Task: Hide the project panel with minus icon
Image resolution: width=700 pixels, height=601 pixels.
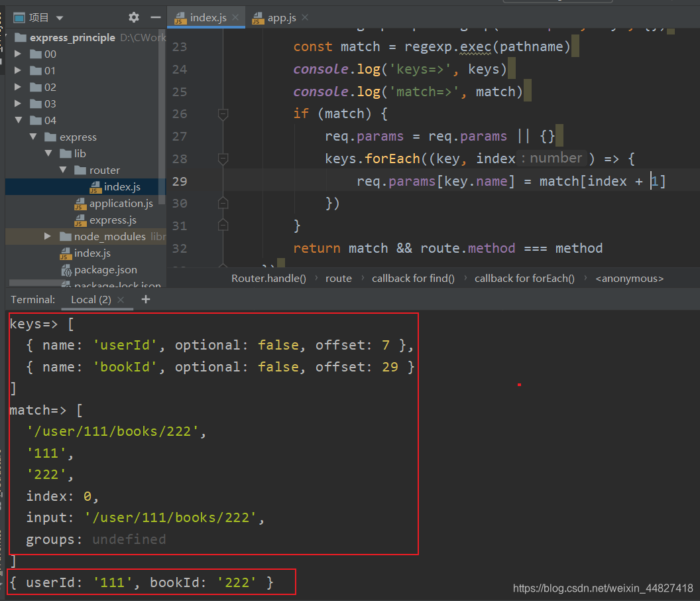Action: (155, 17)
